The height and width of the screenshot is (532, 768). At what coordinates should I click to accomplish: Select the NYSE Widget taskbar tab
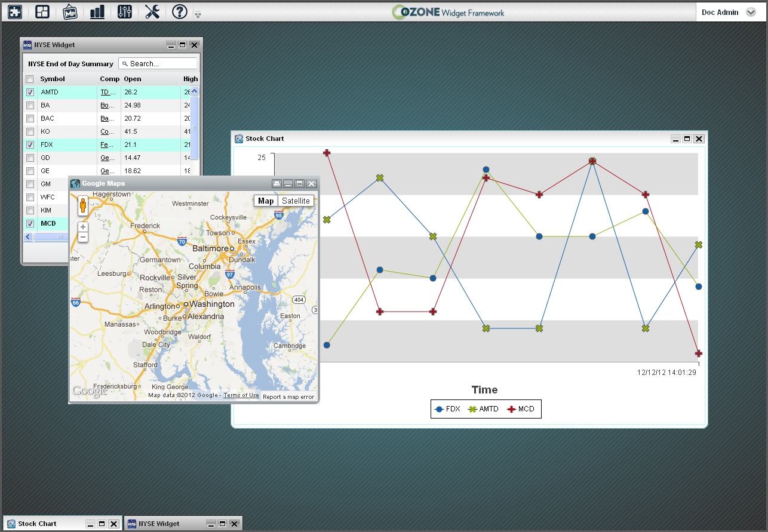click(x=159, y=524)
